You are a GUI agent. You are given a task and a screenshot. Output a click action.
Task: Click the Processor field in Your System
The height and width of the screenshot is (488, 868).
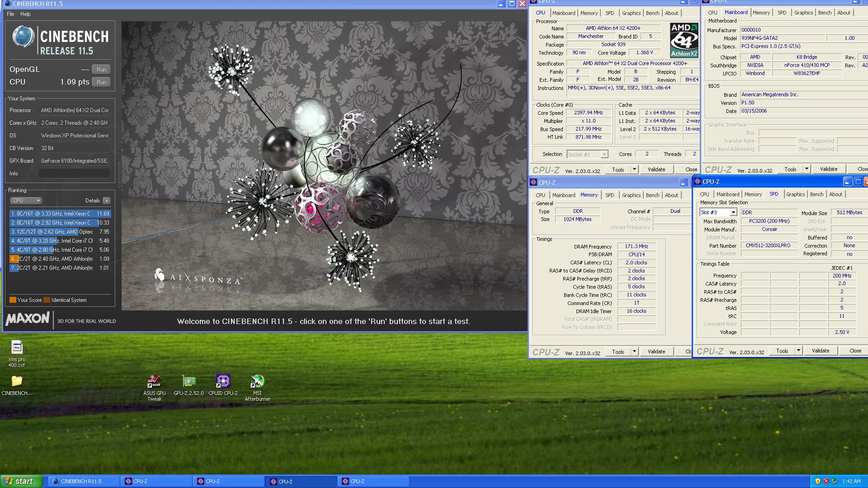coord(74,110)
